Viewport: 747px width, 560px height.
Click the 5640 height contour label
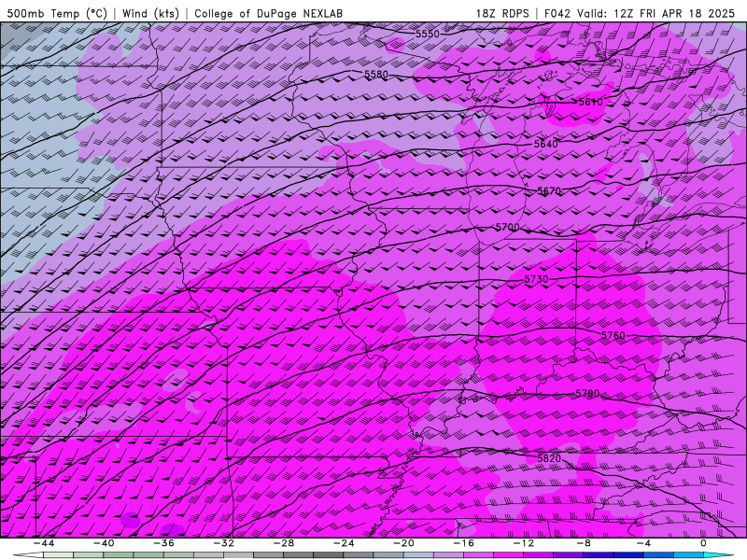(x=545, y=144)
